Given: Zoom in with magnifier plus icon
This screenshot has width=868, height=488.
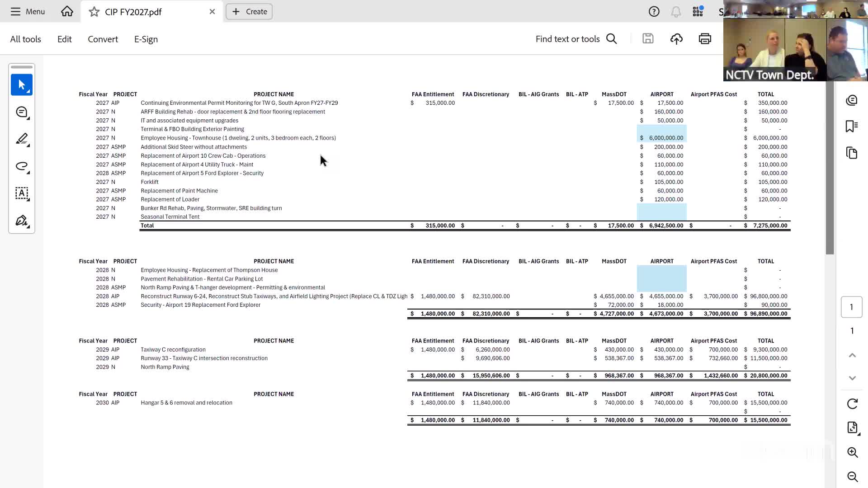Looking at the screenshot, I should pyautogui.click(x=852, y=452).
